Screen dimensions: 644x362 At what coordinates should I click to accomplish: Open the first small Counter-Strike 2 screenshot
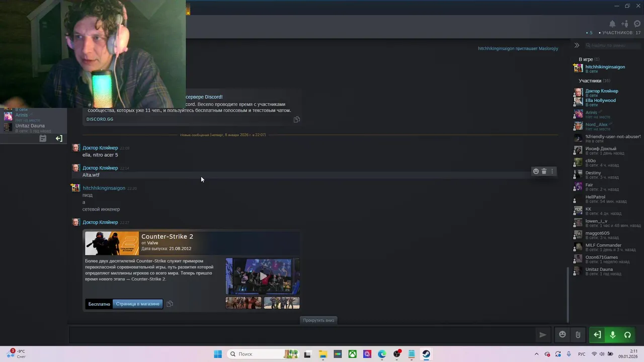[244, 303]
